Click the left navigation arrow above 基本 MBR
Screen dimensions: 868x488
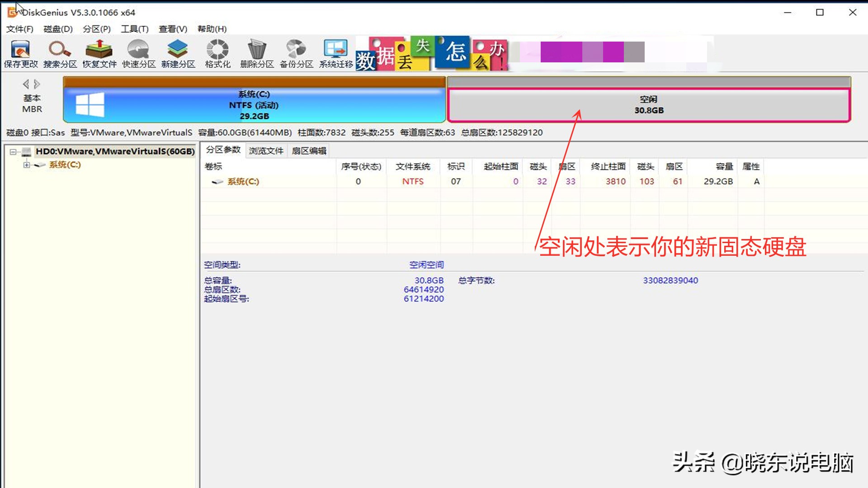tap(25, 84)
